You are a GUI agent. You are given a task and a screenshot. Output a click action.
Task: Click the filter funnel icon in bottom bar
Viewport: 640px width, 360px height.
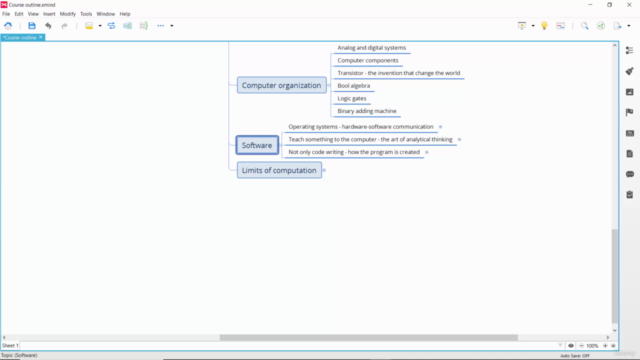(x=560, y=346)
